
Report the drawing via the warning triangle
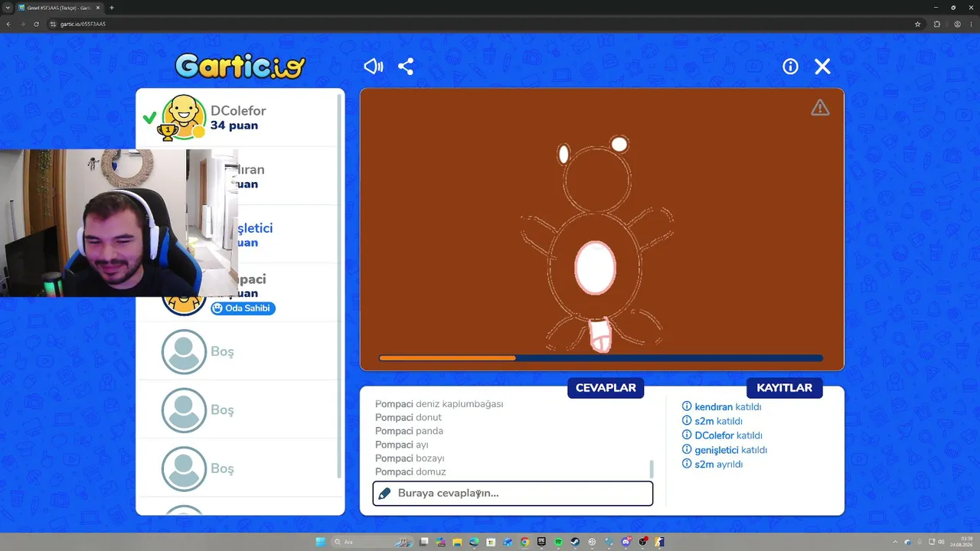pos(820,108)
